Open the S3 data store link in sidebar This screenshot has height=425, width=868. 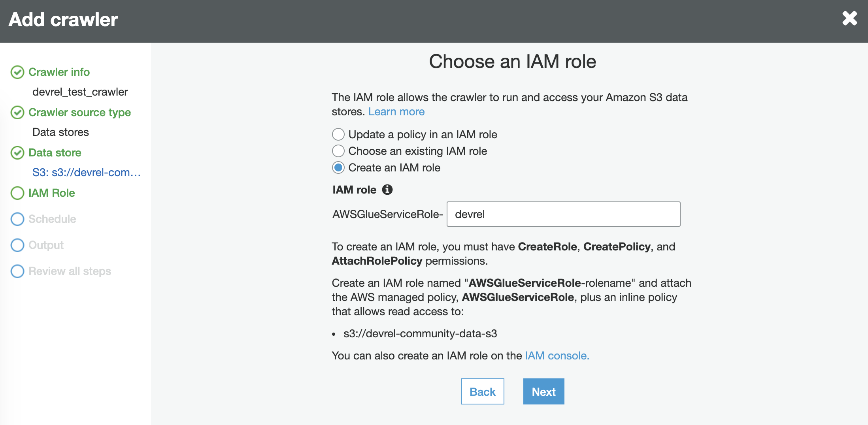click(x=86, y=172)
